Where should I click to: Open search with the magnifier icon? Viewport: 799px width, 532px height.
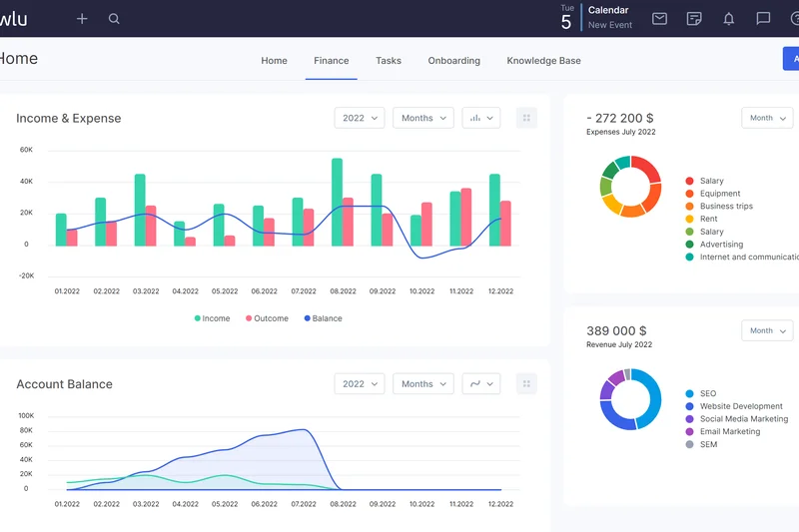coord(114,19)
